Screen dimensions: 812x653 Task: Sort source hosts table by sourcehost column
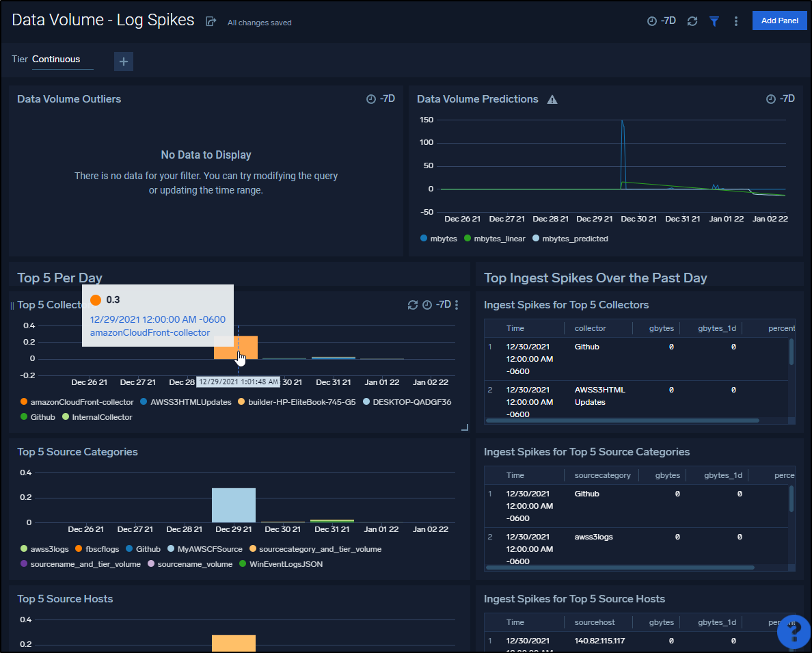595,622
